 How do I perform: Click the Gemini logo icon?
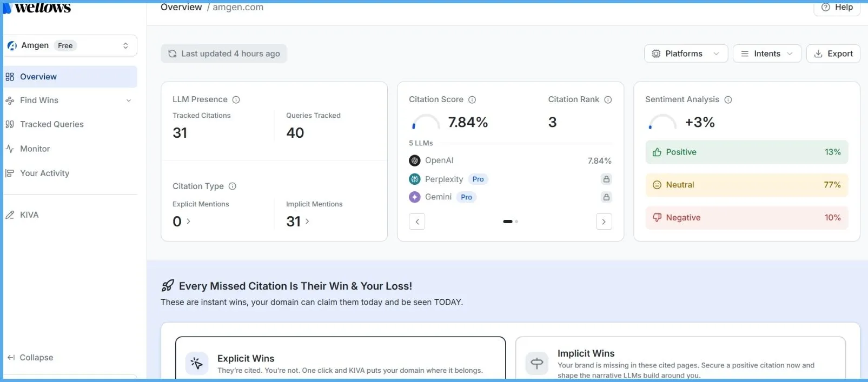(415, 197)
